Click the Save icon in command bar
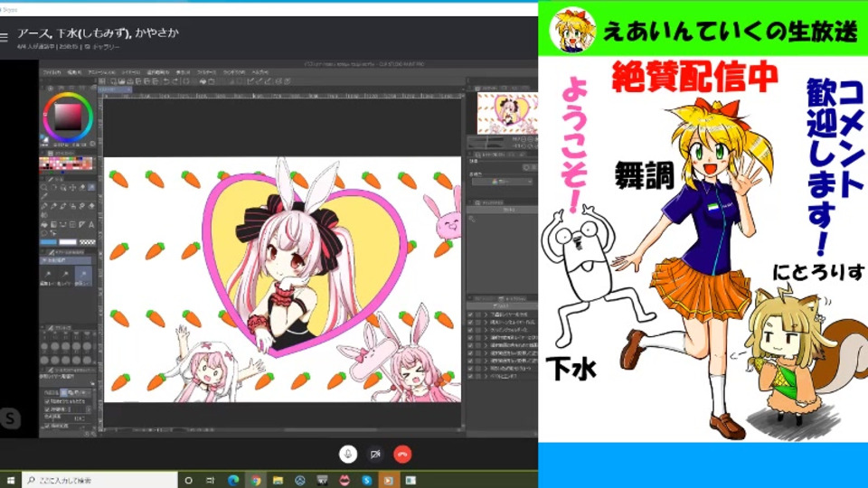868x488 pixels. click(130, 81)
